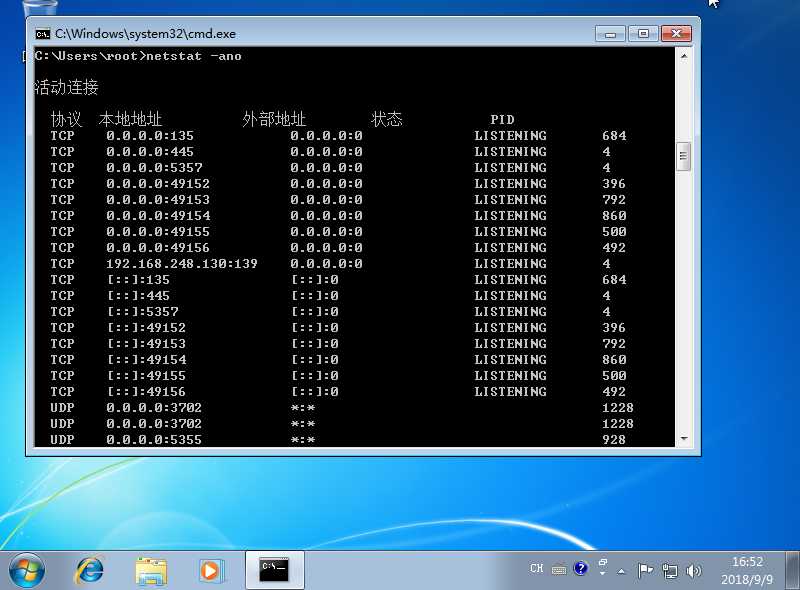Click local address 0.0.0.0:135
Viewport: 800px width, 590px height.
[x=150, y=136]
